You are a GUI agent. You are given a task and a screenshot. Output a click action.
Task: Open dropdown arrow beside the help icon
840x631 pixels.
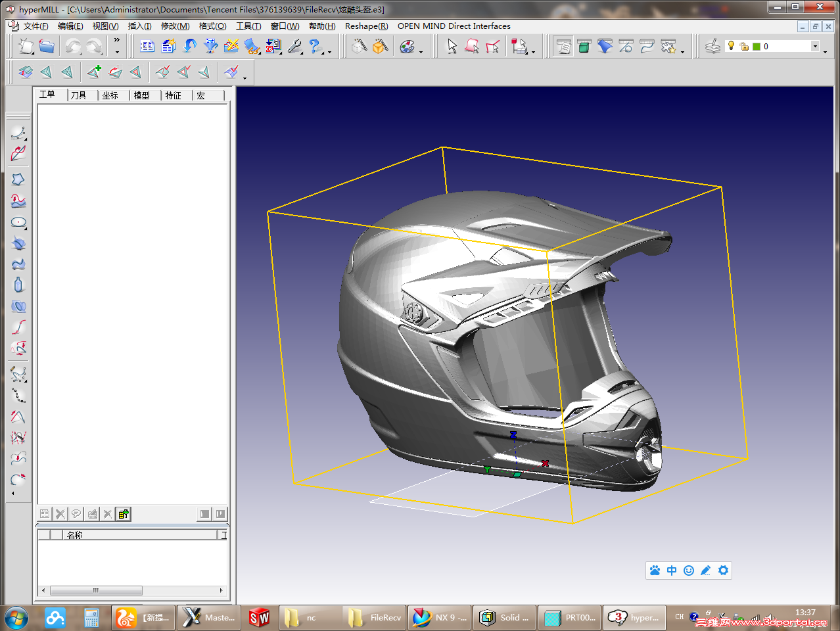(329, 51)
